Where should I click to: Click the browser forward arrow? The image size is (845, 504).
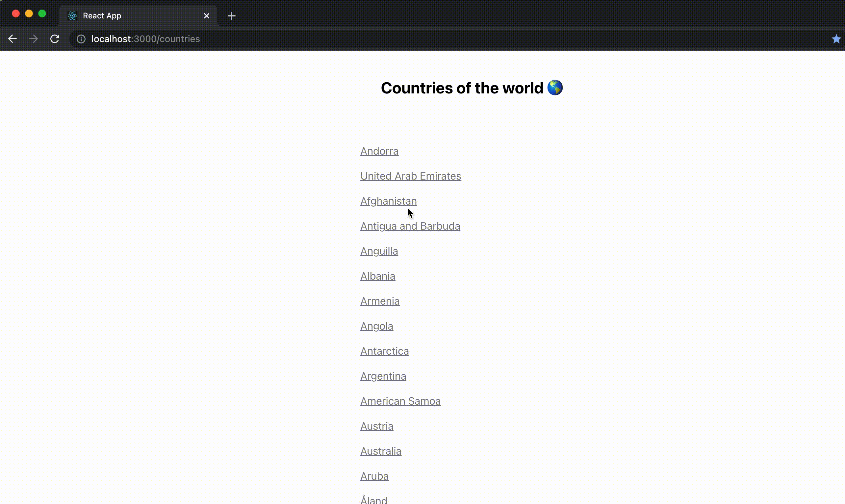33,39
